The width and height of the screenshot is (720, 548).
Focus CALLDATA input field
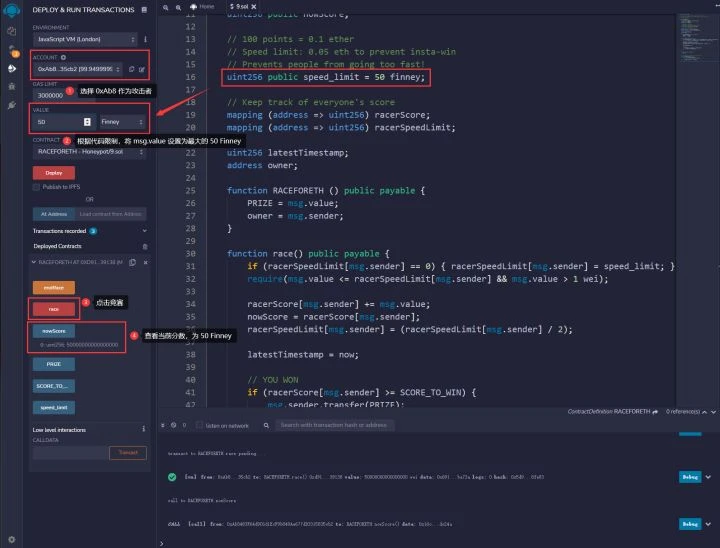click(x=70, y=452)
